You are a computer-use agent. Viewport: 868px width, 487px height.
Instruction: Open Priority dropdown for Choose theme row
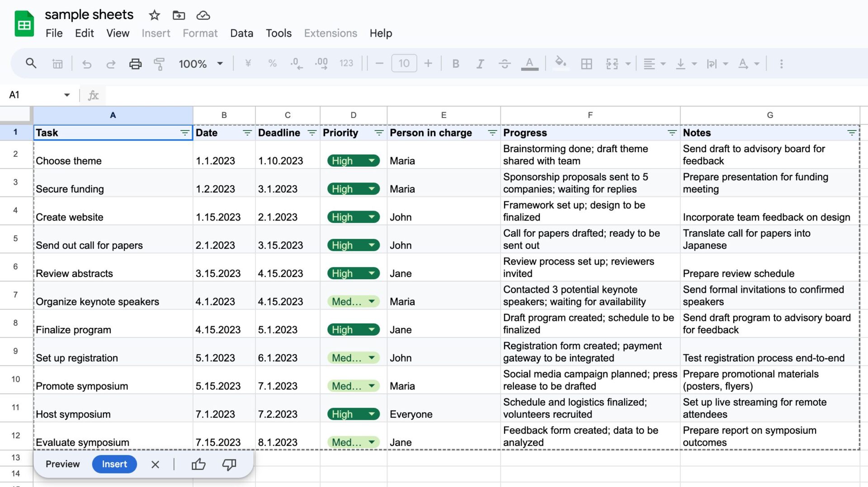(x=372, y=161)
